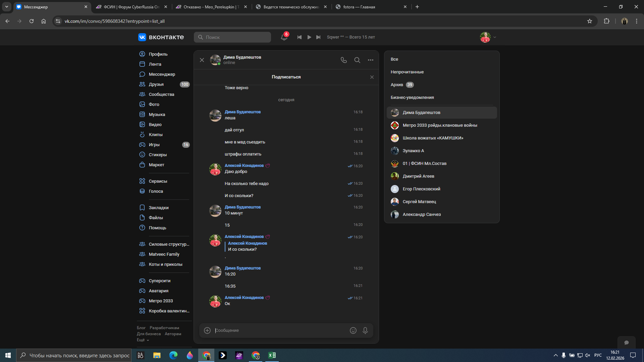
Task: Open Excel from the Windows taskbar
Action: click(x=272, y=355)
